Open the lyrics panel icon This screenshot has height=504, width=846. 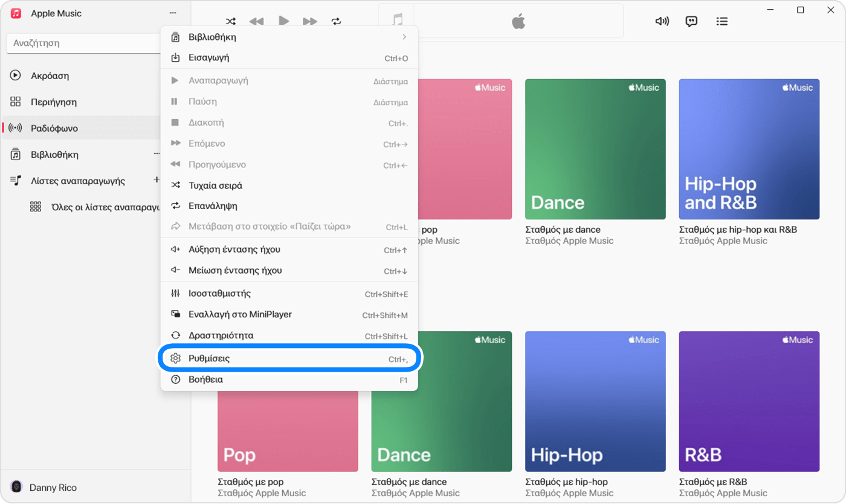click(691, 21)
